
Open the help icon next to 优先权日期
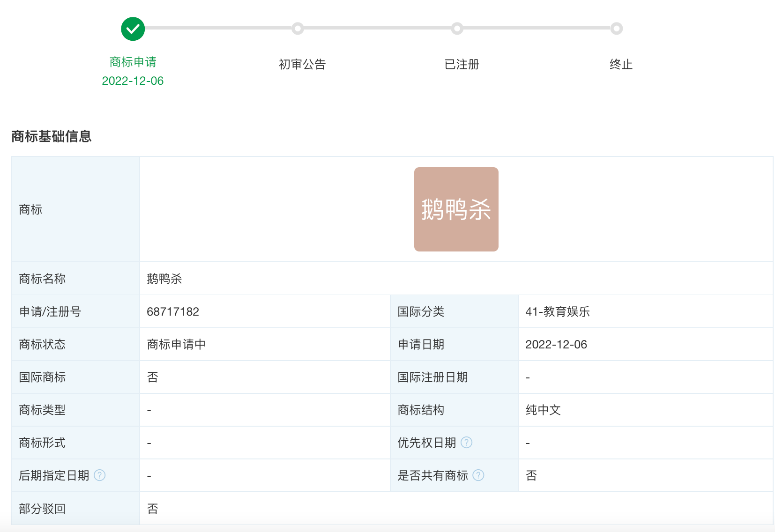point(467,443)
